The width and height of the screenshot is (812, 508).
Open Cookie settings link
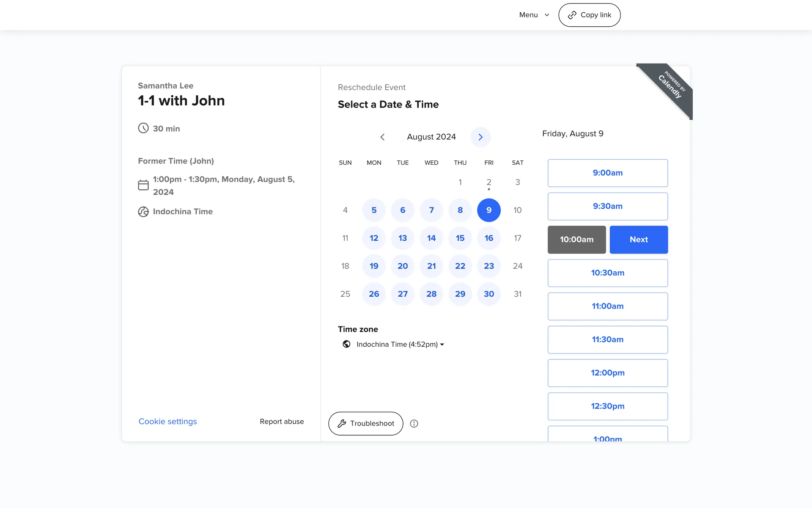click(167, 422)
